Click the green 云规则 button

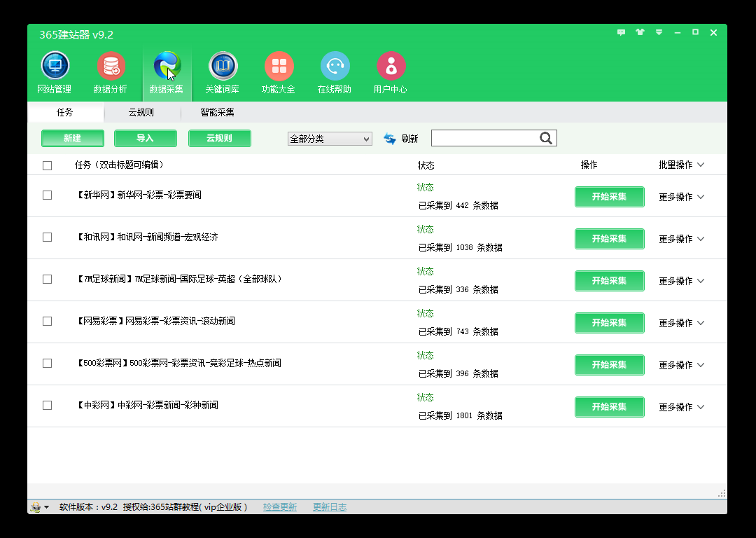pyautogui.click(x=220, y=138)
